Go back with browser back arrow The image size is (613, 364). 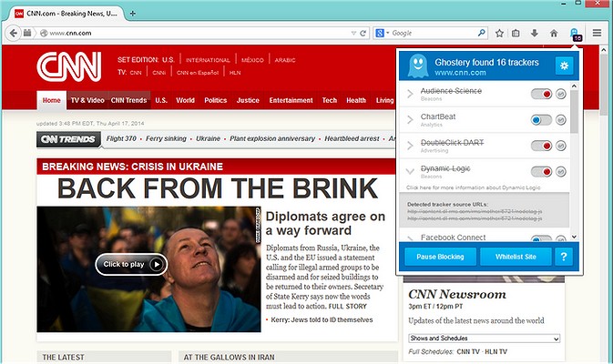pos(14,33)
